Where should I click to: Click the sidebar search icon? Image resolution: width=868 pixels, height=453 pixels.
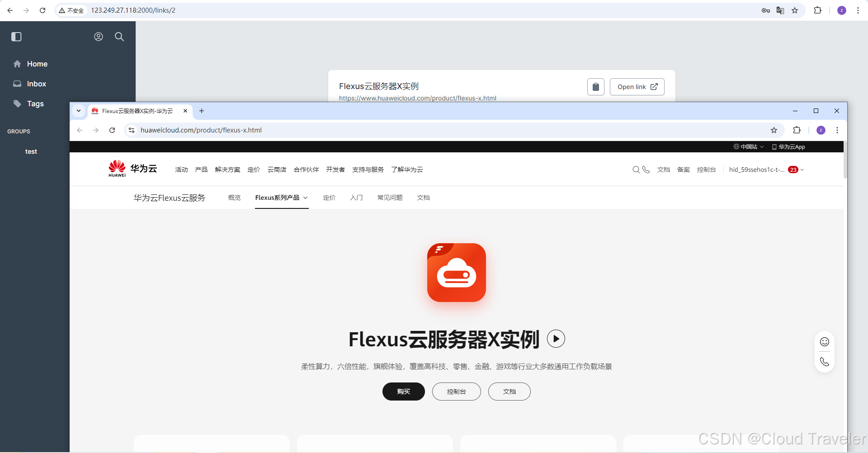(x=119, y=37)
